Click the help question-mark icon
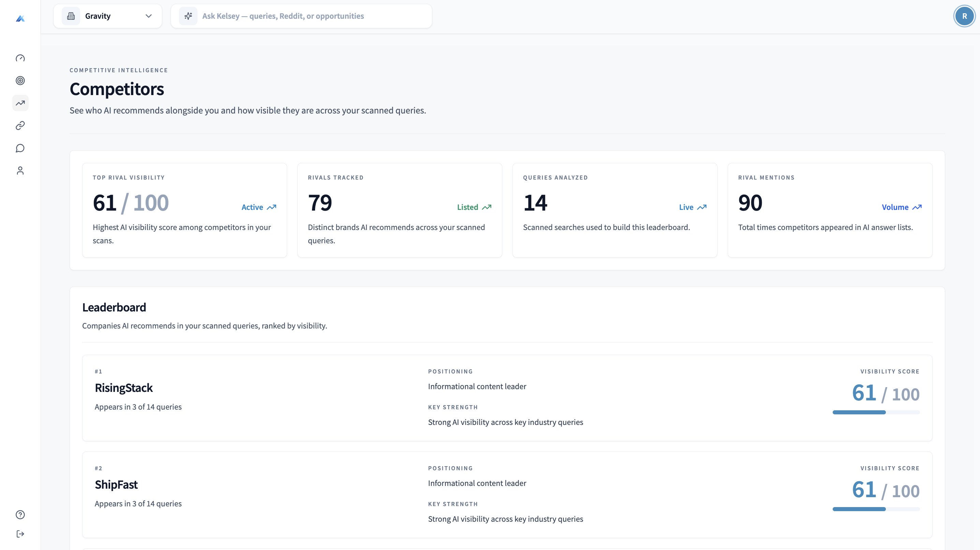Screen dimensions: 980x550 (20, 515)
